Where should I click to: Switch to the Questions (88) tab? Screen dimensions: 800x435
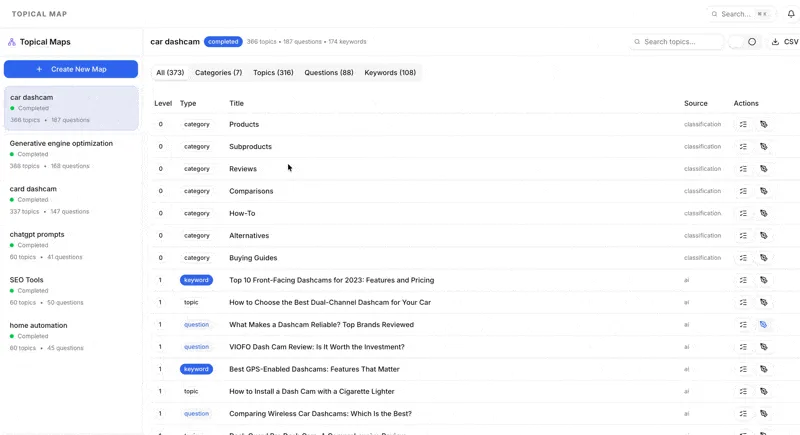329,73
